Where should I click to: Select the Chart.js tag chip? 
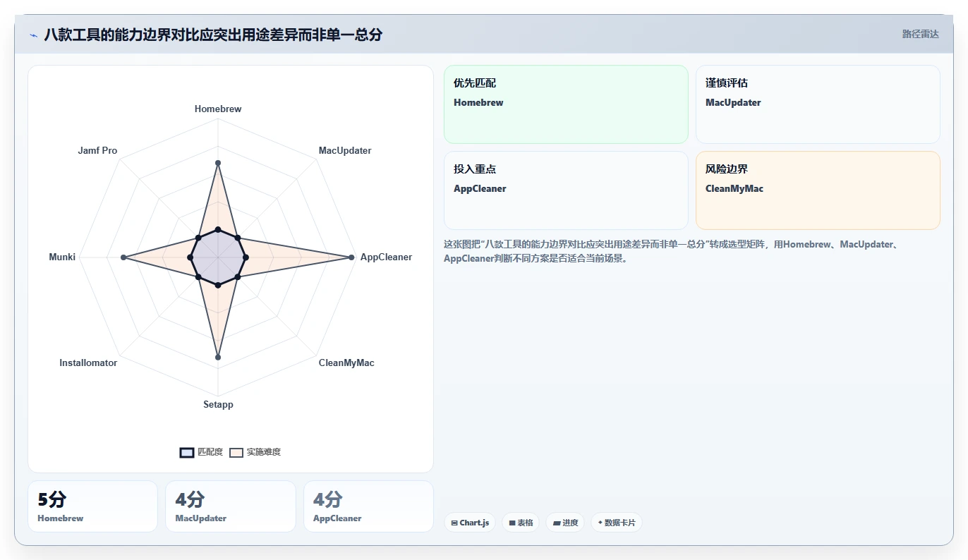470,523
